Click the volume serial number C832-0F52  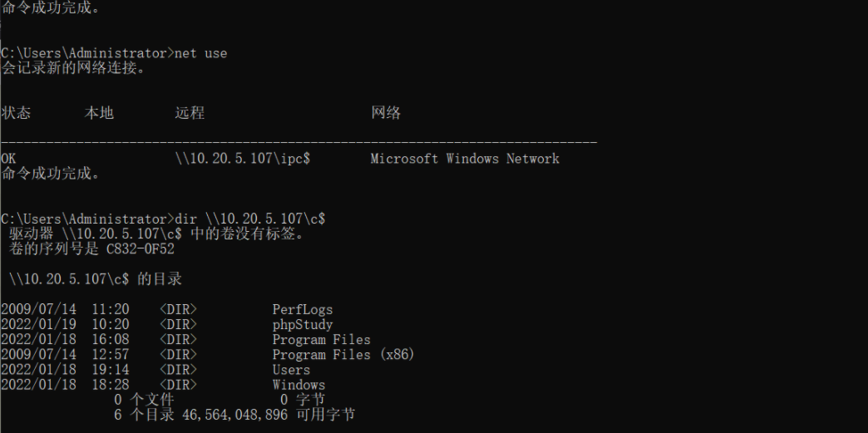pyautogui.click(x=140, y=249)
